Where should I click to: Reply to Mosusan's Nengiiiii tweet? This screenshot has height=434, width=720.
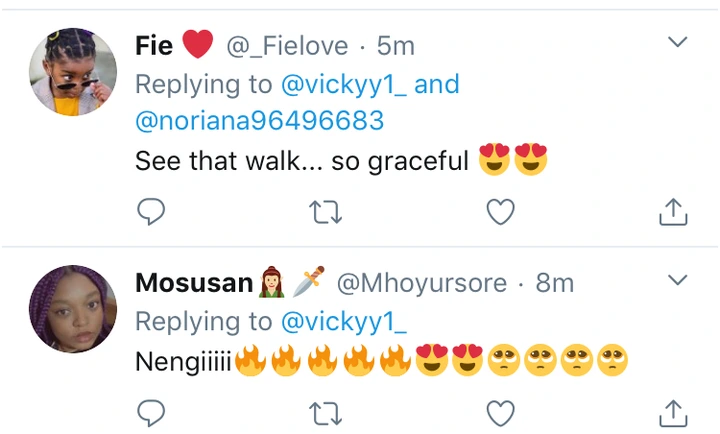click(x=150, y=411)
